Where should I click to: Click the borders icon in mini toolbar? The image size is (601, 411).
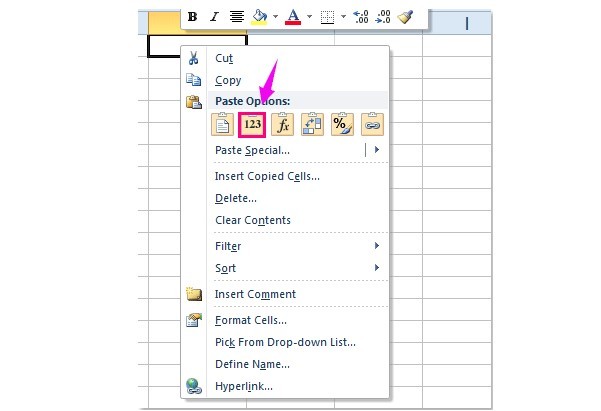pos(327,17)
